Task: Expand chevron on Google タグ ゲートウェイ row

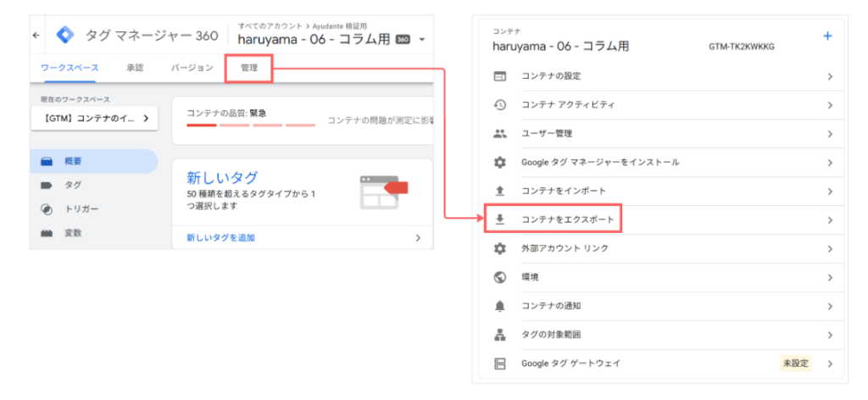Action: (830, 364)
